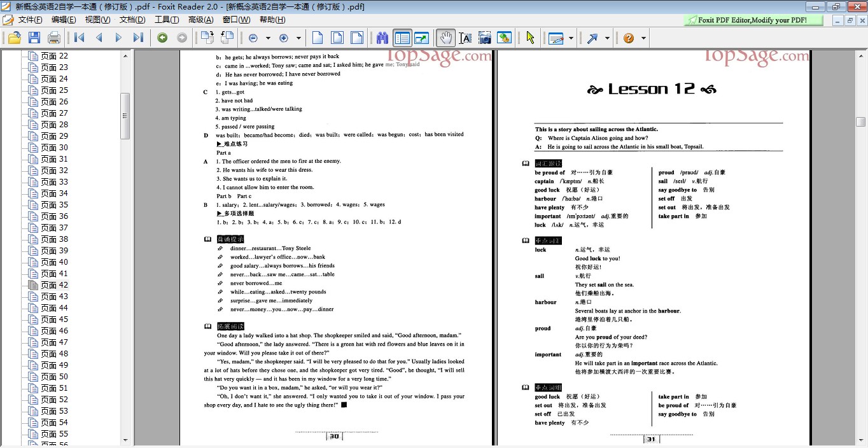This screenshot has width=868, height=448.
Task: Activate the Snapshot camera tool
Action: click(485, 38)
